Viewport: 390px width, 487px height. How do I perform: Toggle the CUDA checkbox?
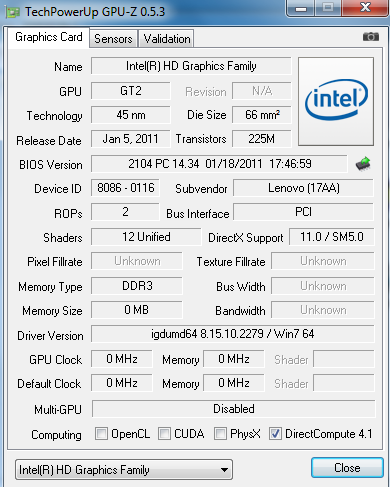tap(164, 434)
